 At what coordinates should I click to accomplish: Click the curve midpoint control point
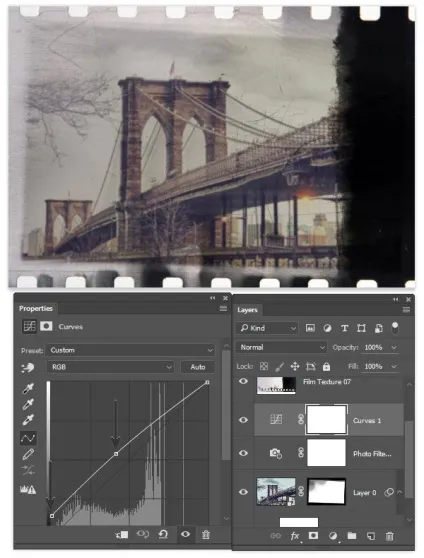click(x=116, y=454)
